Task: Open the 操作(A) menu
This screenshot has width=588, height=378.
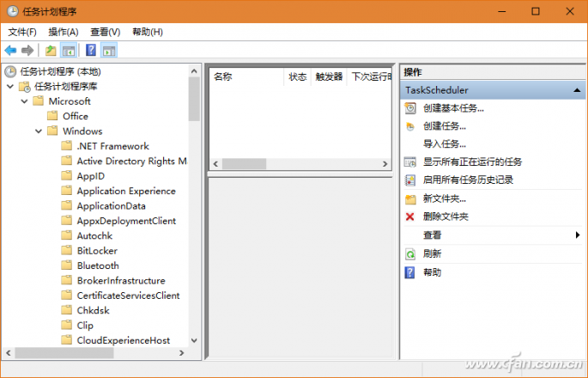Action: click(x=64, y=33)
